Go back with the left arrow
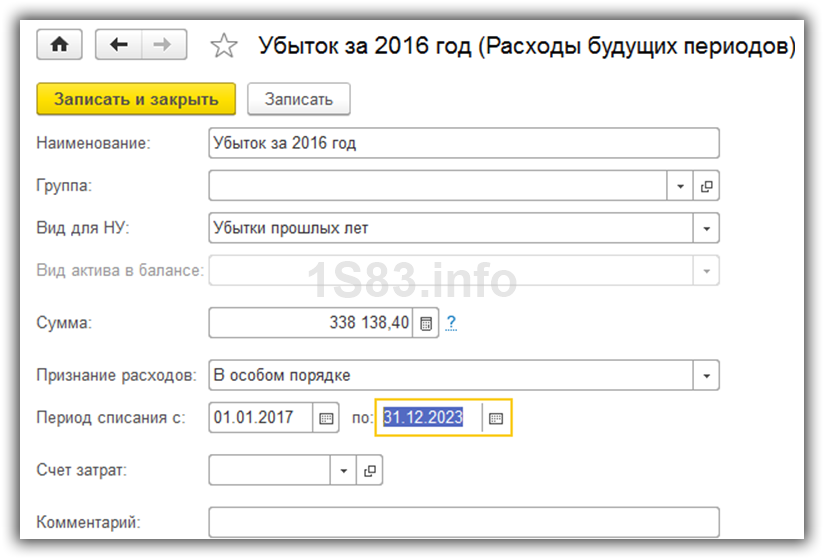 [119, 45]
